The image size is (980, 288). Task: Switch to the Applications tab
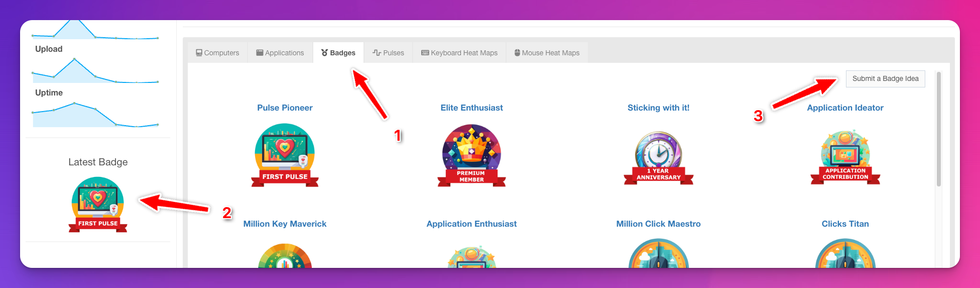(x=280, y=53)
